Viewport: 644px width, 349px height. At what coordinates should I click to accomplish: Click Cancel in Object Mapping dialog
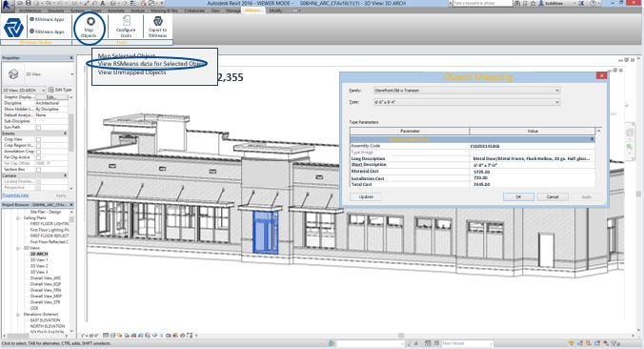click(x=553, y=196)
